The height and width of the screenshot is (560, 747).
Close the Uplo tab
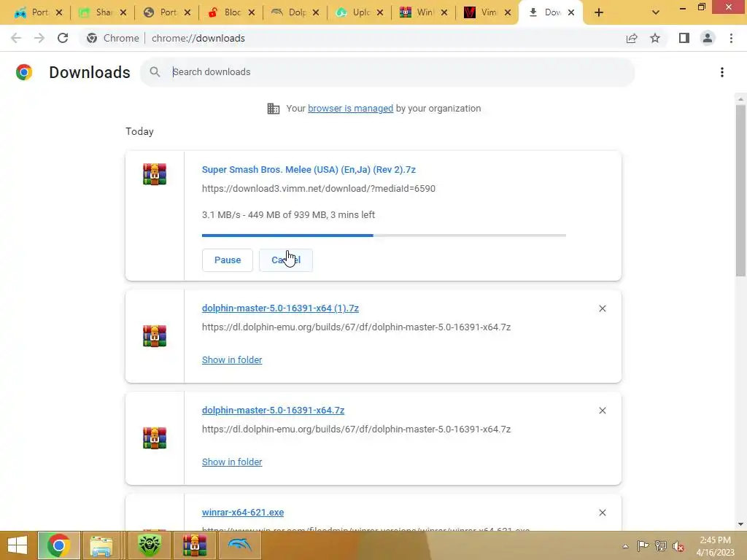point(379,12)
